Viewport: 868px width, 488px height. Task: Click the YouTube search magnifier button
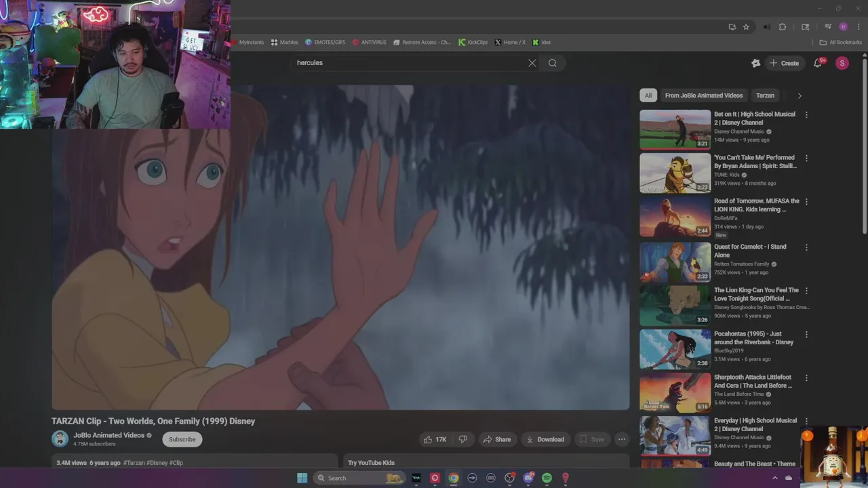point(553,63)
